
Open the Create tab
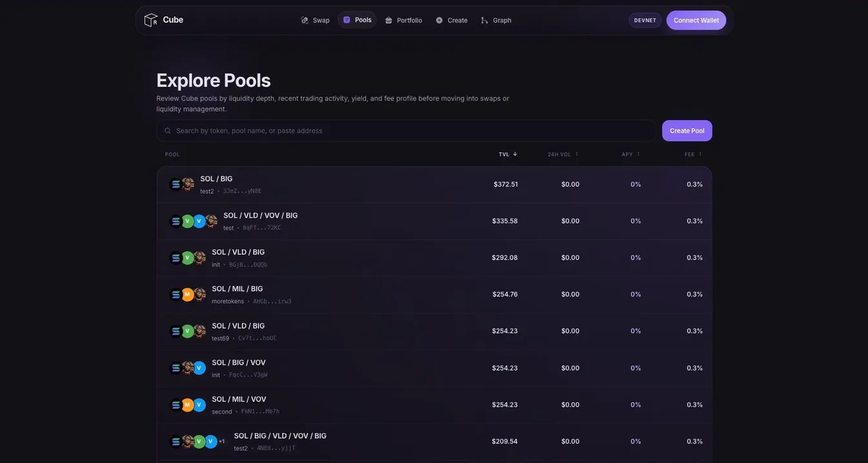(451, 21)
